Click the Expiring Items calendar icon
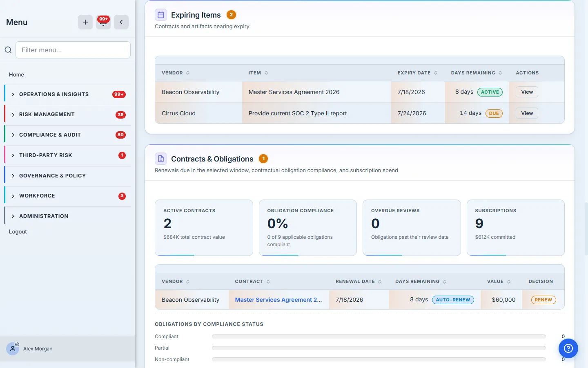The height and width of the screenshot is (368, 588). point(161,15)
